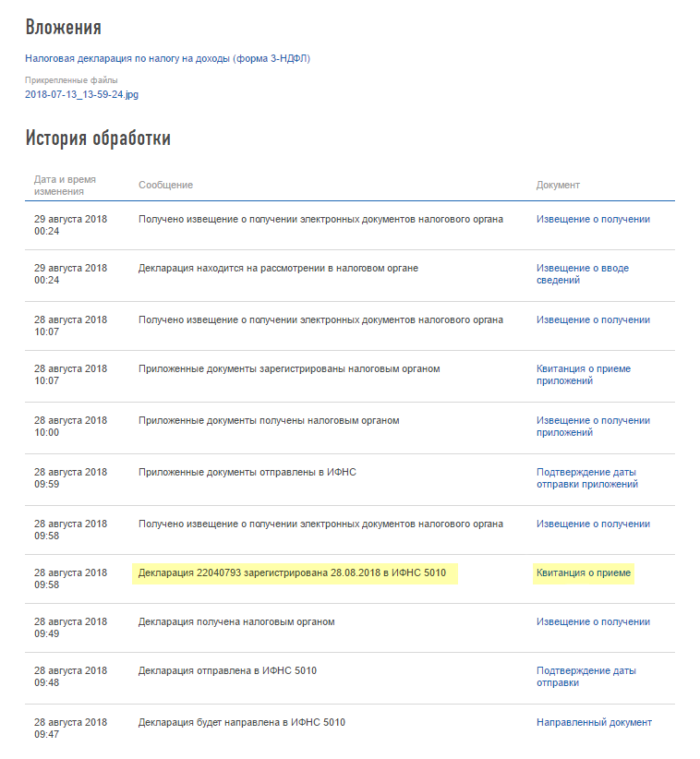Select 'Получено извещение' message in the 09:58 row
This screenshot has height=759, width=700.
click(x=320, y=524)
